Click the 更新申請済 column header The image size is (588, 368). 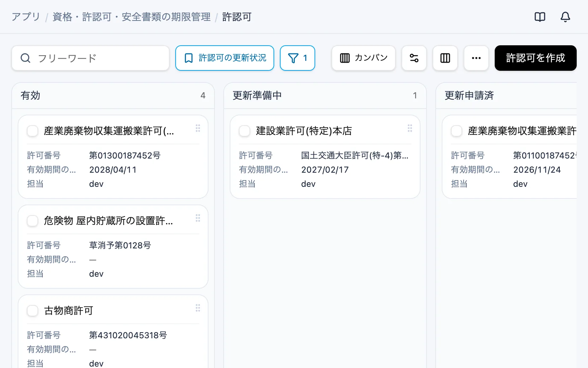506,96
